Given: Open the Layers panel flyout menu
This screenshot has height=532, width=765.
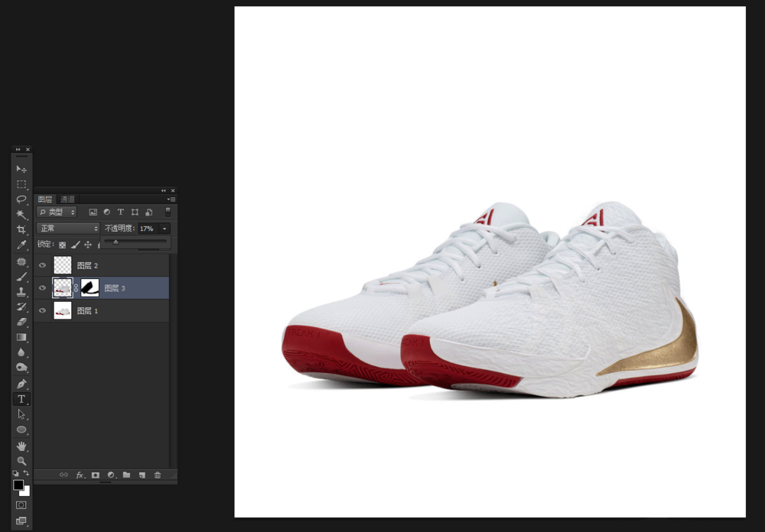Looking at the screenshot, I should [x=171, y=199].
